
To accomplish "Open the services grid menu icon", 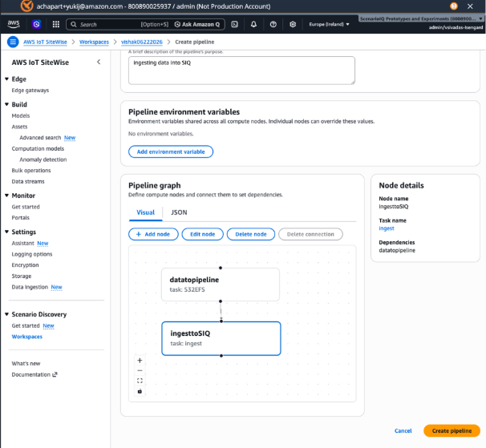I will (56, 24).
